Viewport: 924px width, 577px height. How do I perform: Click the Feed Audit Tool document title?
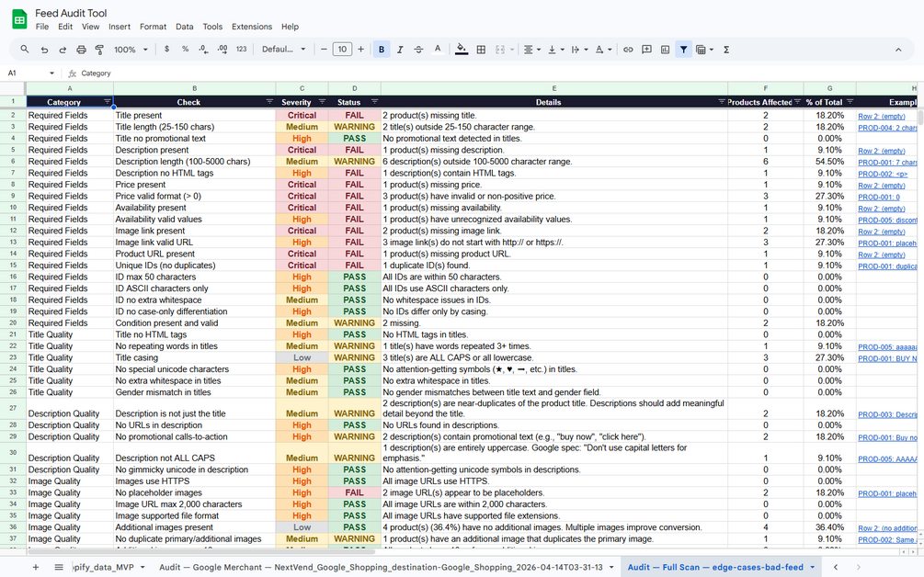point(71,13)
